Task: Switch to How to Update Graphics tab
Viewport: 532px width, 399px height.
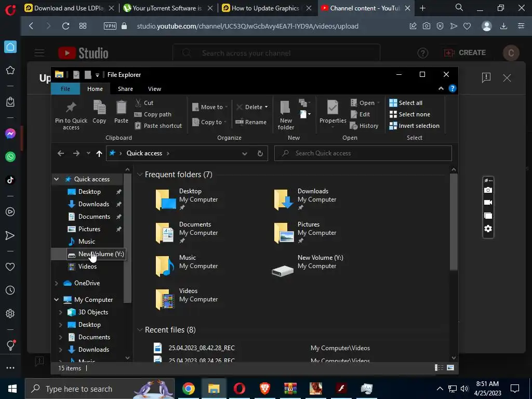Action: [265, 8]
